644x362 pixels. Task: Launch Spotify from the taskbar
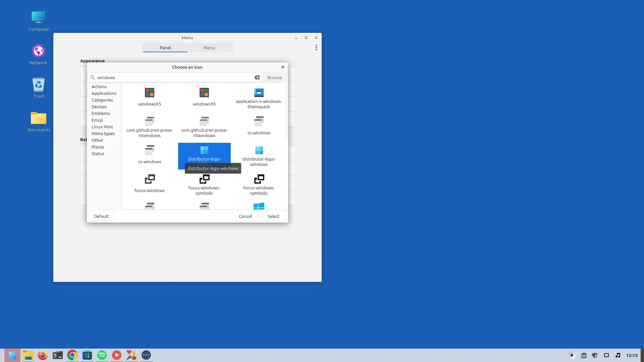[102, 355]
